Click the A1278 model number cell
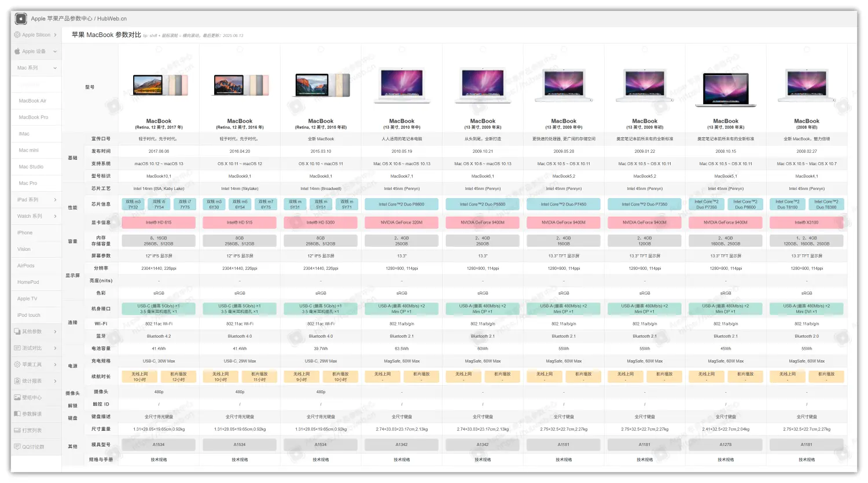The width and height of the screenshot is (868, 483). coord(726,445)
